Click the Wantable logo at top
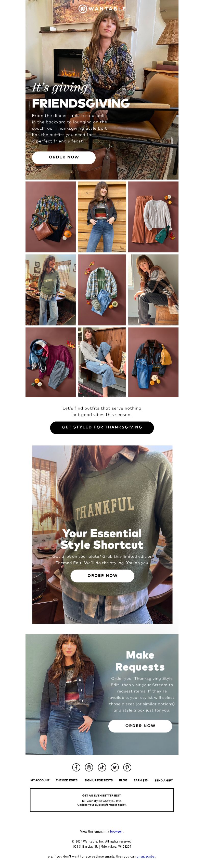The image size is (204, 868). tap(102, 9)
